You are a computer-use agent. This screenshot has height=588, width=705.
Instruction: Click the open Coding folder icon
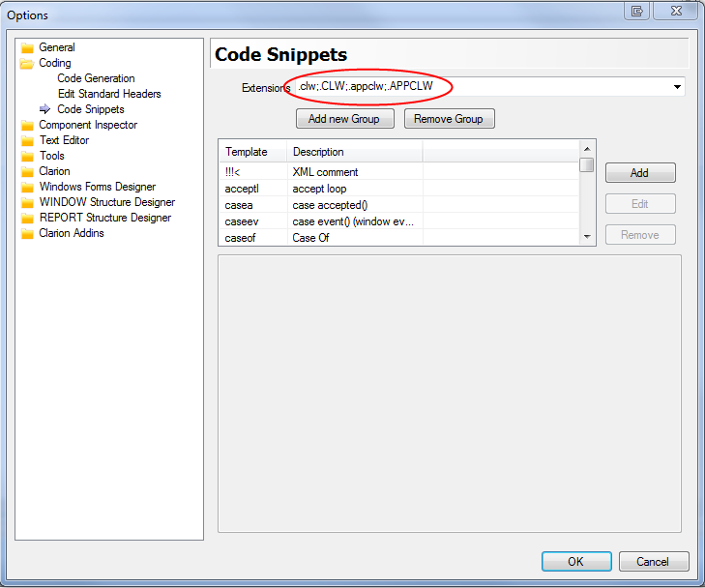coord(27,63)
